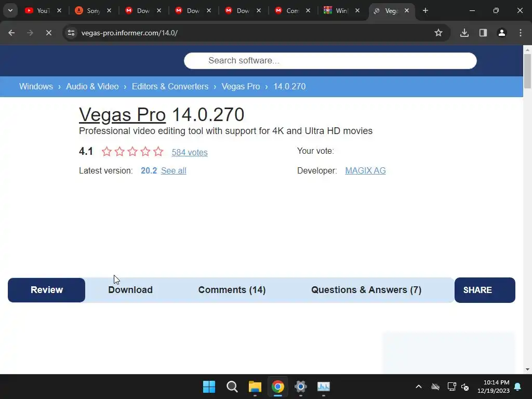Image resolution: width=532 pixels, height=399 pixels.
Task: Open Windows breadcrumb link
Action: 36,87
